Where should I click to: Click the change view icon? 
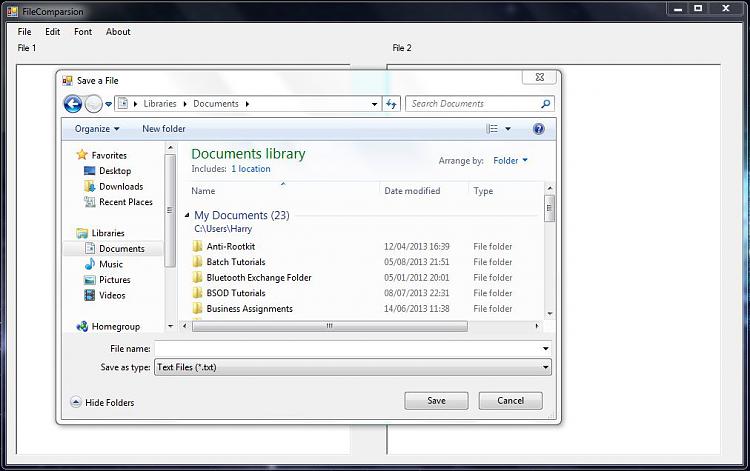492,129
